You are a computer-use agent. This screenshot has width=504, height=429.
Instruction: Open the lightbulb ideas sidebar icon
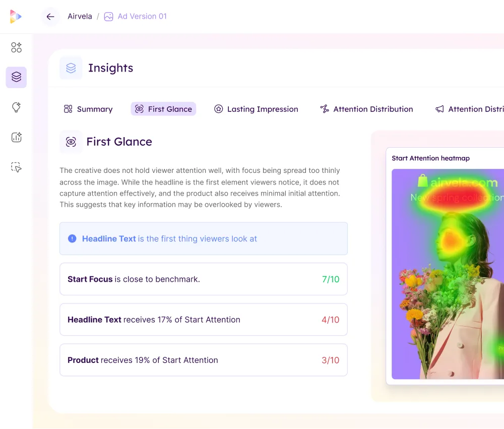[x=16, y=107]
